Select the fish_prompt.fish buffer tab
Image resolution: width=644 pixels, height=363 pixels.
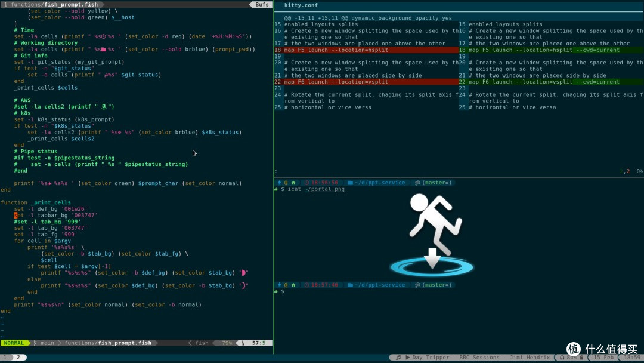(x=54, y=5)
